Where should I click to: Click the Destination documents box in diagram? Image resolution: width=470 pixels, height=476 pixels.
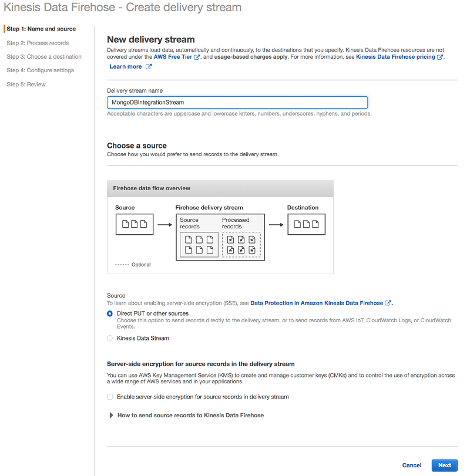[x=306, y=224]
